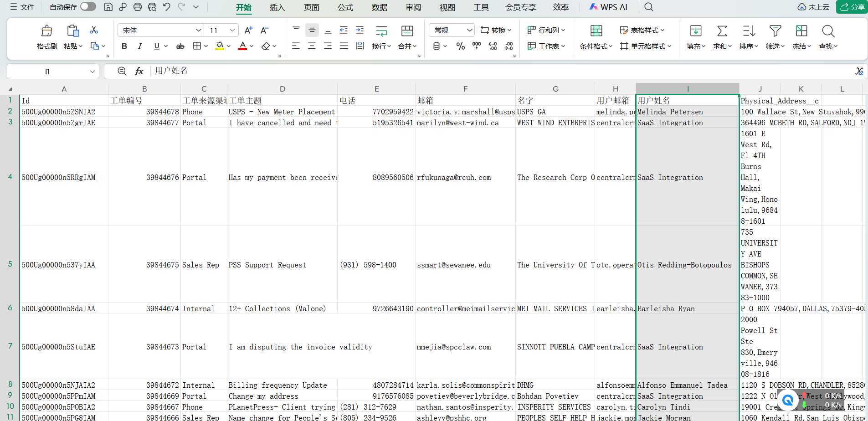
Task: Click the search magnifier beside WPS AI
Action: (x=649, y=7)
